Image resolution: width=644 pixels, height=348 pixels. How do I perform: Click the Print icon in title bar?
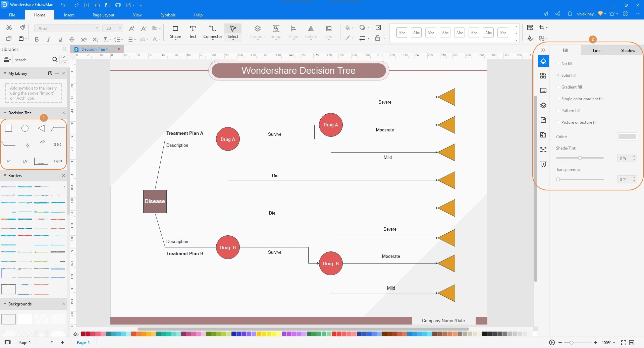pos(118,5)
